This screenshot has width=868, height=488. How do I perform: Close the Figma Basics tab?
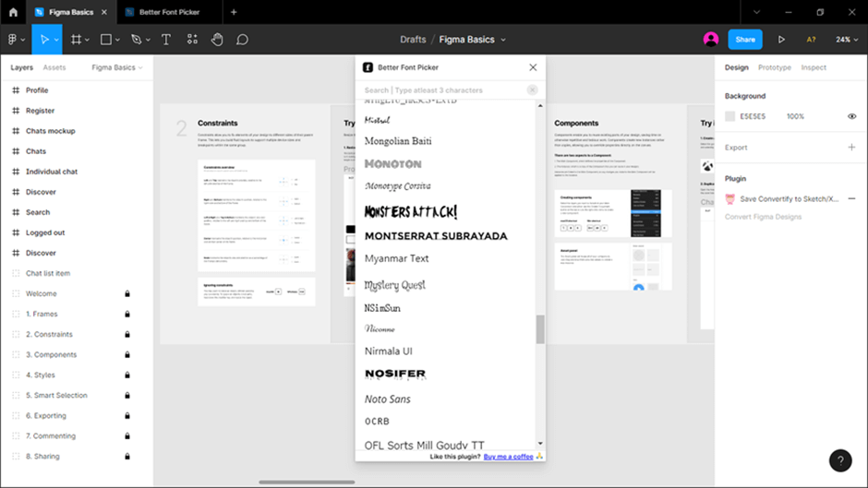coord(104,12)
